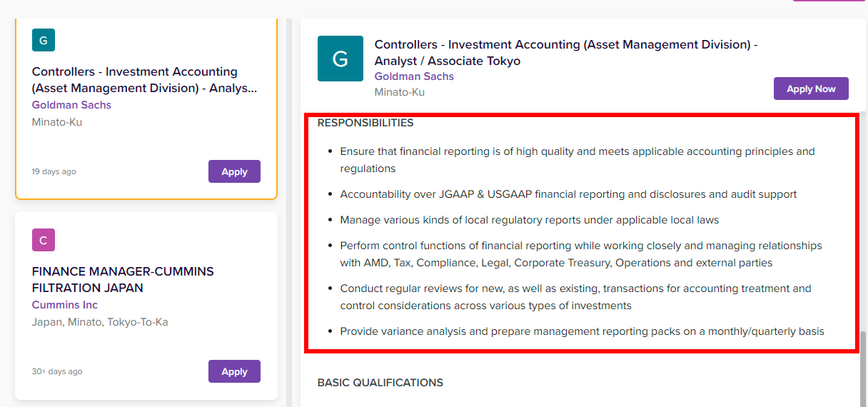
Task: Open Cummins Inc company link
Action: 65,305
